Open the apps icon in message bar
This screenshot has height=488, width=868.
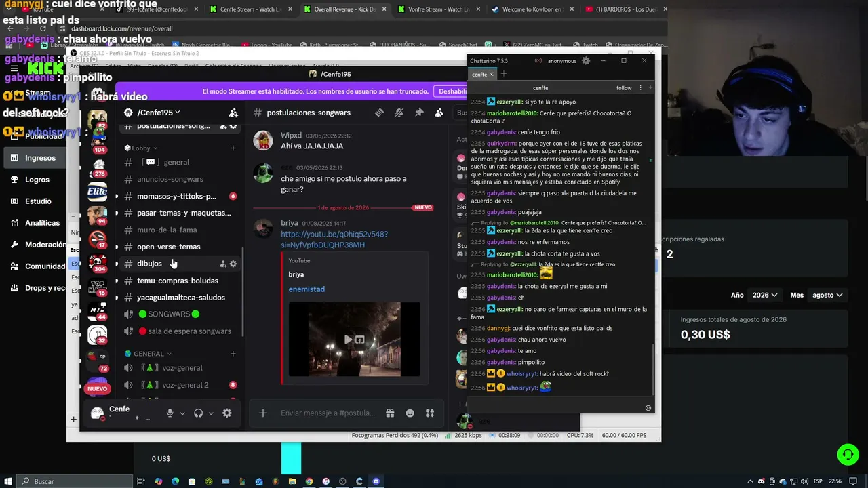pyautogui.click(x=429, y=413)
